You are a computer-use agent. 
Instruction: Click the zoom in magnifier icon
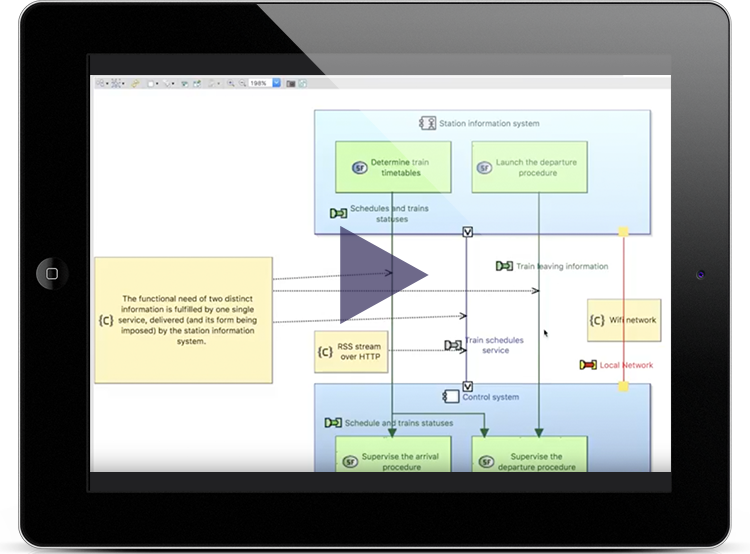point(231,84)
